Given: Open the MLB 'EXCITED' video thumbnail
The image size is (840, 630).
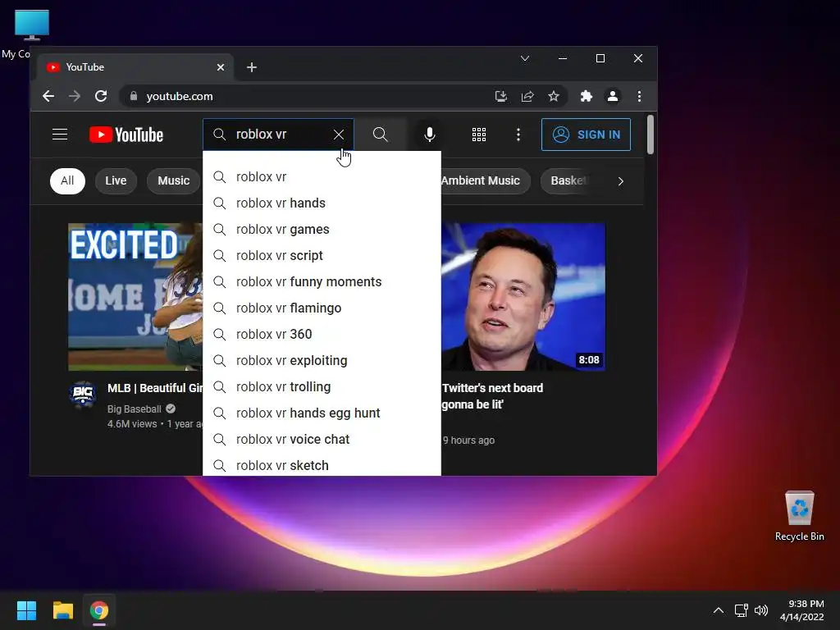Looking at the screenshot, I should coord(135,297).
